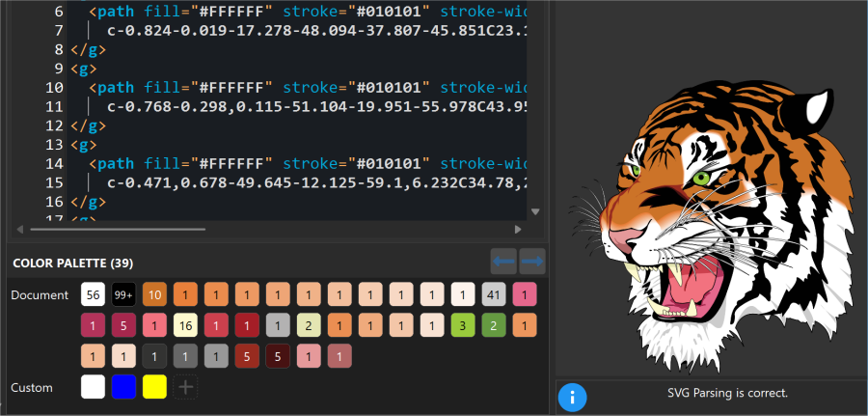
Task: Place cursor on line 6 path element
Action: coord(308,12)
